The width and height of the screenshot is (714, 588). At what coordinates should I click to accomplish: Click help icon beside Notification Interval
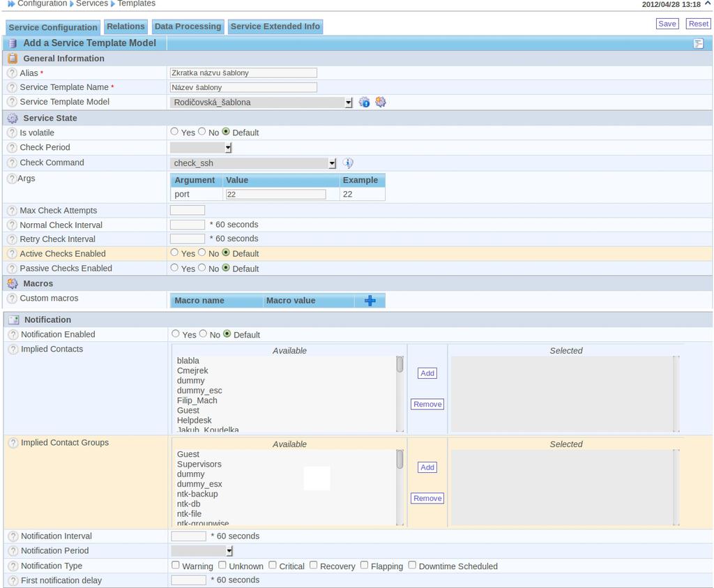(x=13, y=536)
